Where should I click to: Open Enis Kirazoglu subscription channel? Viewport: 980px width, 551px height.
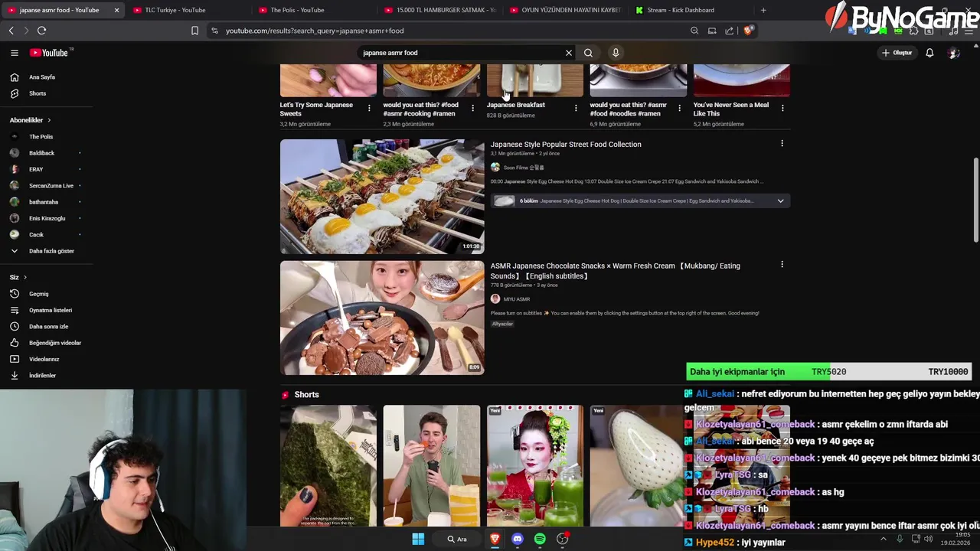tap(47, 218)
